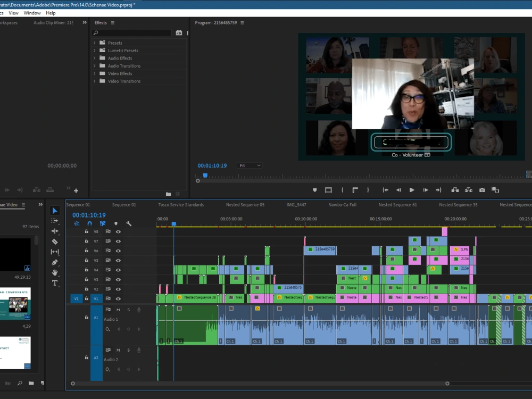This screenshot has width=532, height=399.
Task: Hide video track V4 output
Action: [x=118, y=270]
